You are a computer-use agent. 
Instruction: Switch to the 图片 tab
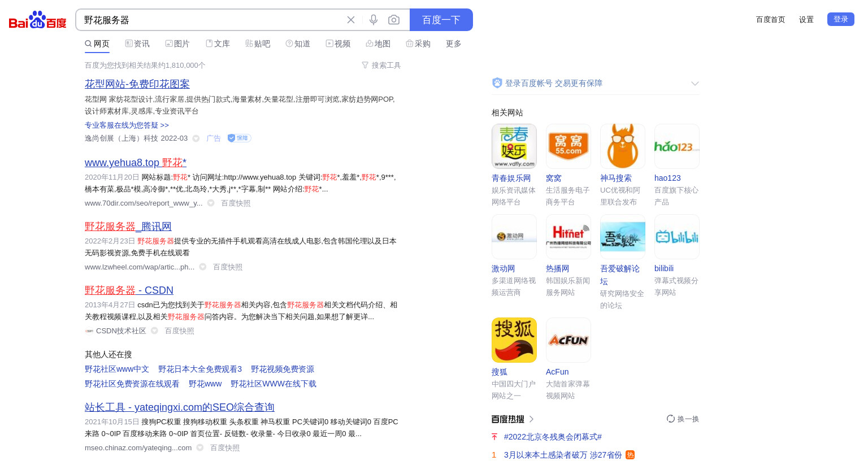pos(177,44)
